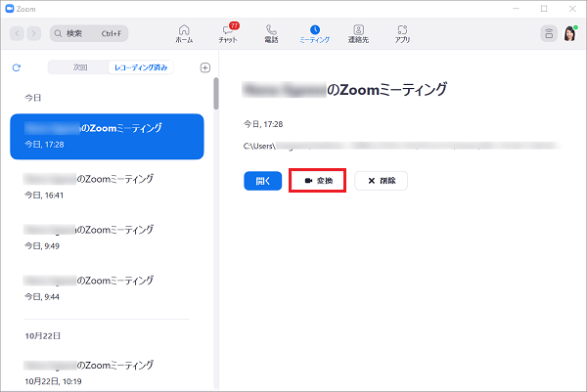Select the meeting from 10月22日 10:19

pyautogui.click(x=107, y=372)
